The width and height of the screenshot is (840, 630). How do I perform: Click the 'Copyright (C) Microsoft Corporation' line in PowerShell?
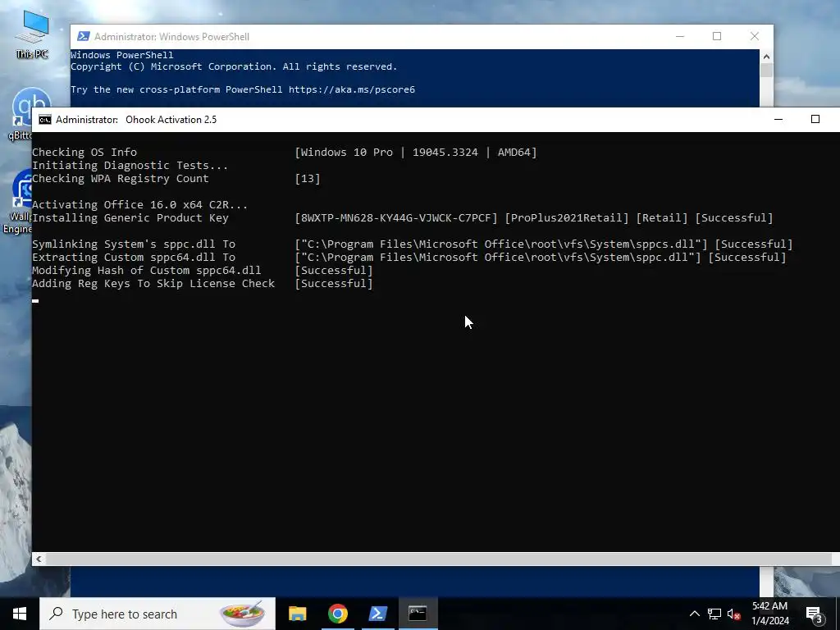tap(234, 66)
